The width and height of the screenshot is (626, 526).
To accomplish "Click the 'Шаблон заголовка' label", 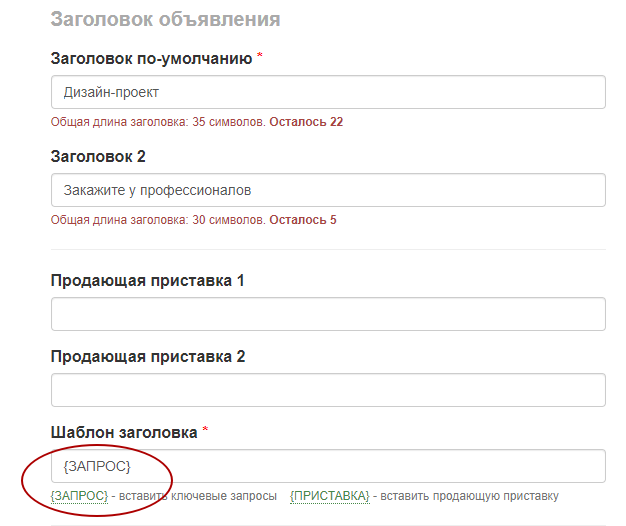I will [124, 432].
